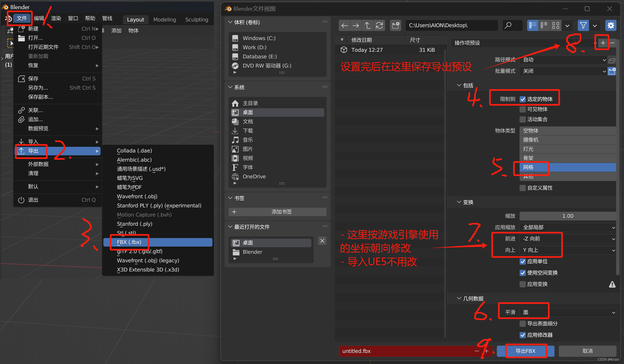Screen dimensions: 624x364
Task: Click the properties panel vertical scrollbar
Action: [x=618, y=158]
